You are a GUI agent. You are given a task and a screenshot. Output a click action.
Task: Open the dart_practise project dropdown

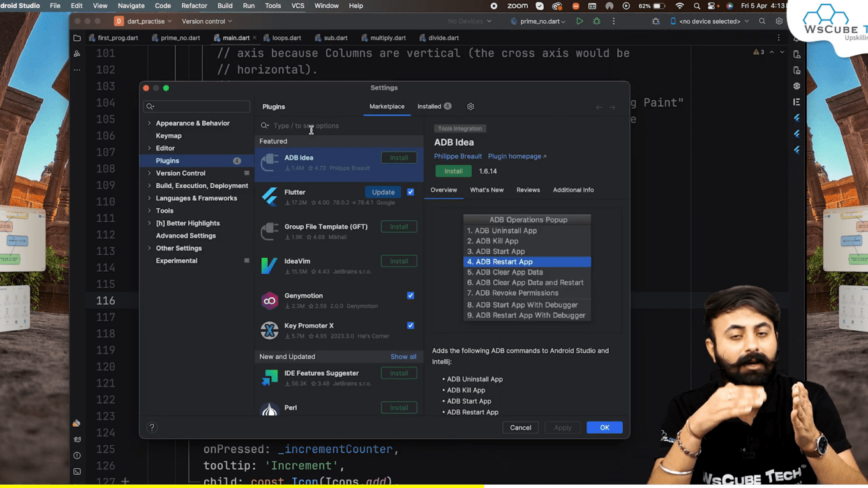point(143,21)
